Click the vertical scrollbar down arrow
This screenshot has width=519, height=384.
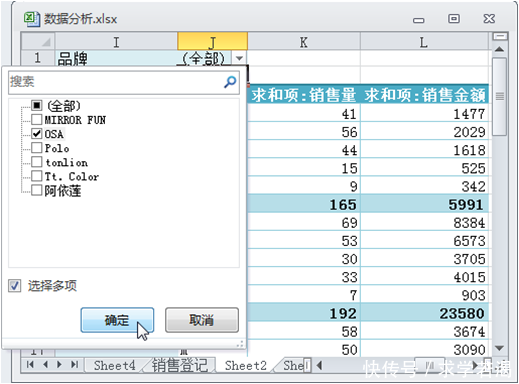tap(499, 349)
